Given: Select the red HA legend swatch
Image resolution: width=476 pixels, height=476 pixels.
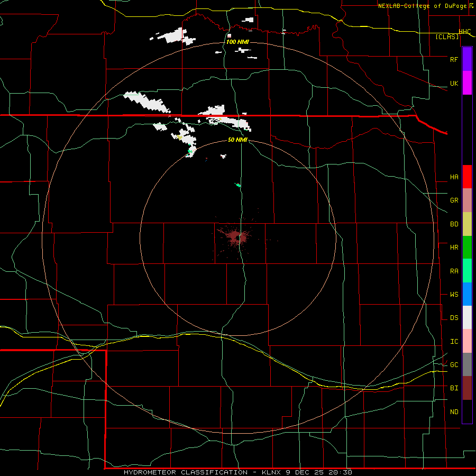Looking at the screenshot, I should pyautogui.click(x=467, y=177).
